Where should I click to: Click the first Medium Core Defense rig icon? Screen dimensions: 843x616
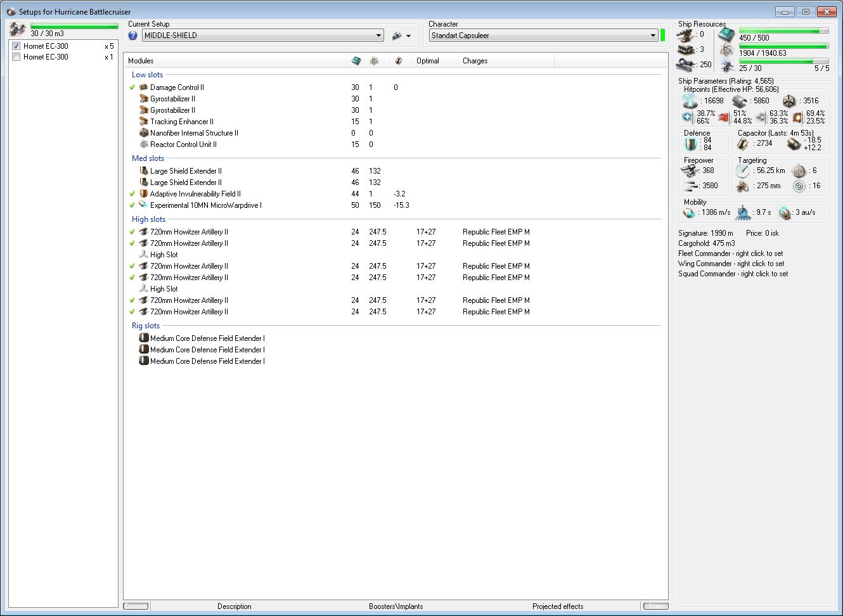point(144,338)
